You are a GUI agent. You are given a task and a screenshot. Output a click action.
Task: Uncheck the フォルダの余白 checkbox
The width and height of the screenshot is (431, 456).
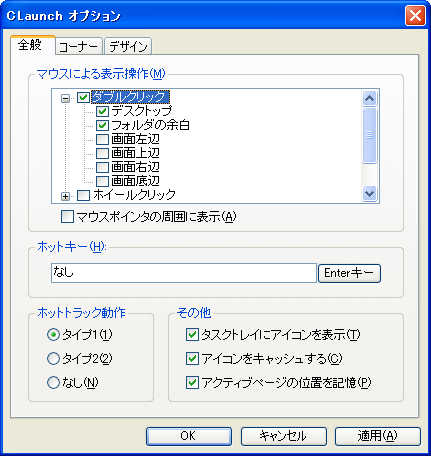102,125
